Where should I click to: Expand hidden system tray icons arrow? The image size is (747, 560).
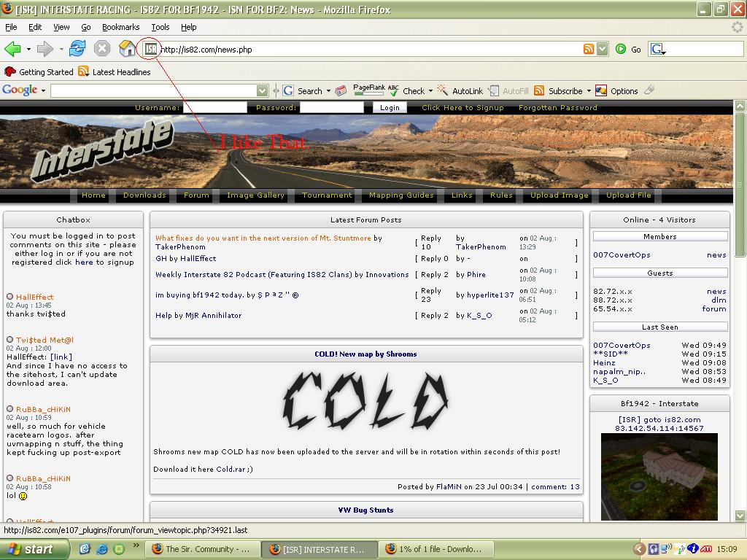tap(639, 549)
